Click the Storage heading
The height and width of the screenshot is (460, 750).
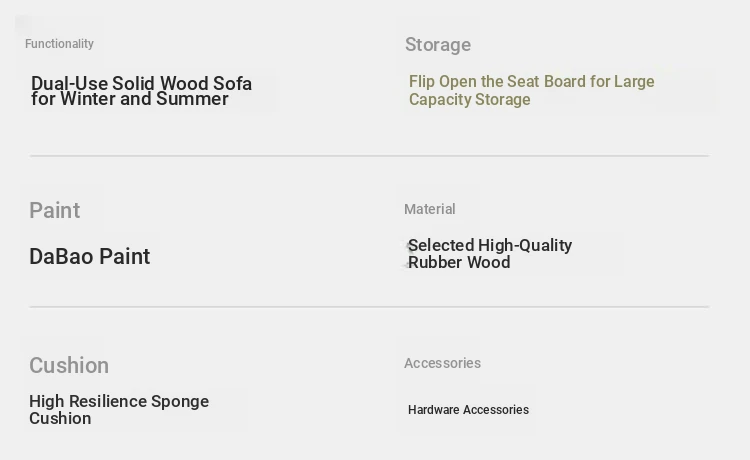click(437, 45)
